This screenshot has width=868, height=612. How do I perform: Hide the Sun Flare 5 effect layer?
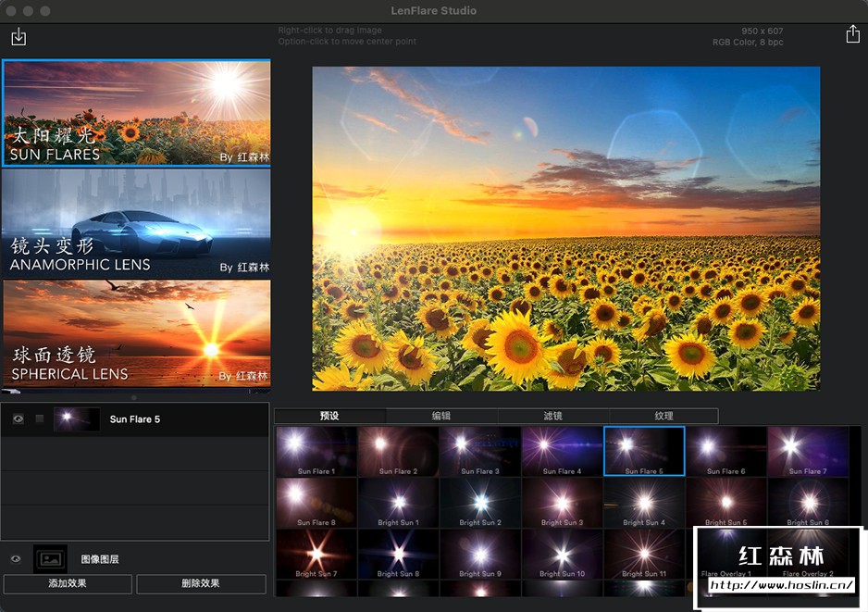point(18,419)
